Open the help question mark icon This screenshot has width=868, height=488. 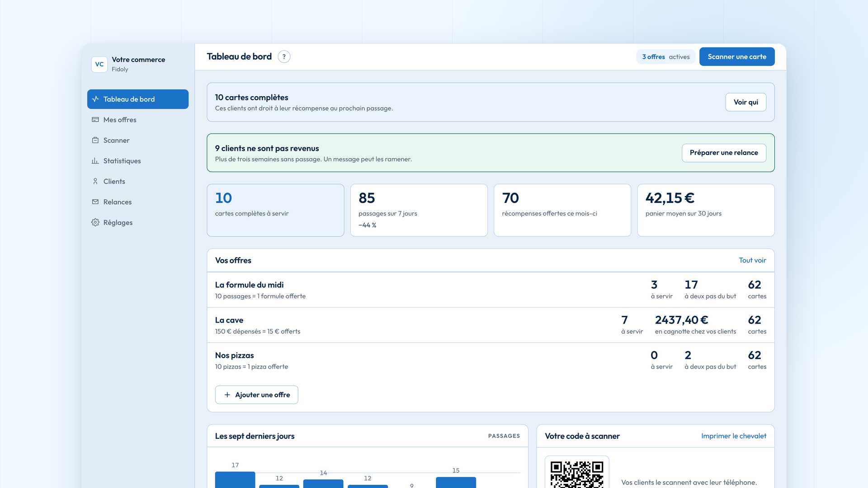pos(284,56)
